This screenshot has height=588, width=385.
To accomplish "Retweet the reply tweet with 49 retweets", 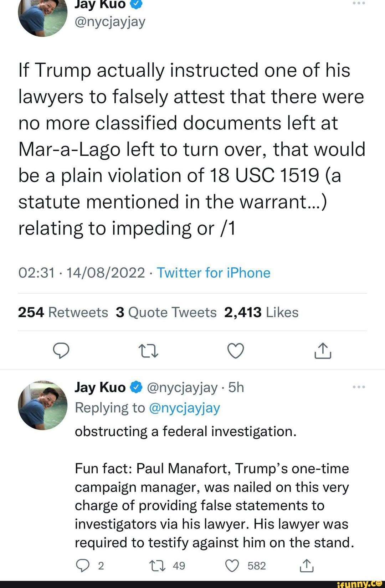I will tap(158, 566).
